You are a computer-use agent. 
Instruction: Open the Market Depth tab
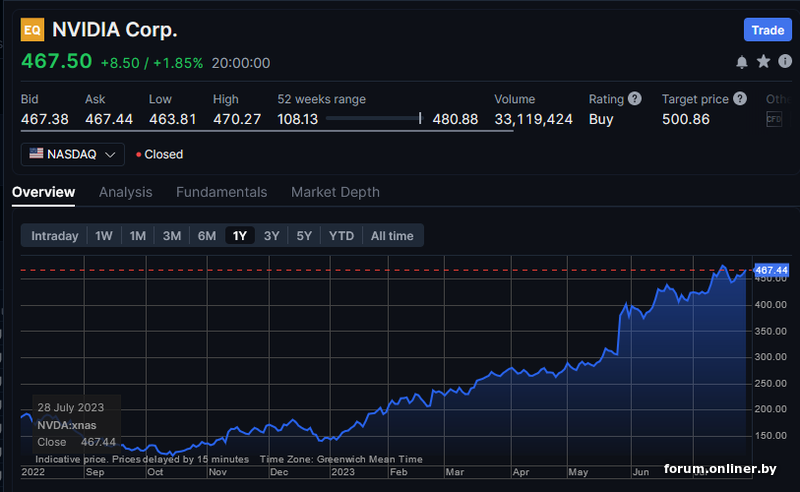(x=335, y=192)
